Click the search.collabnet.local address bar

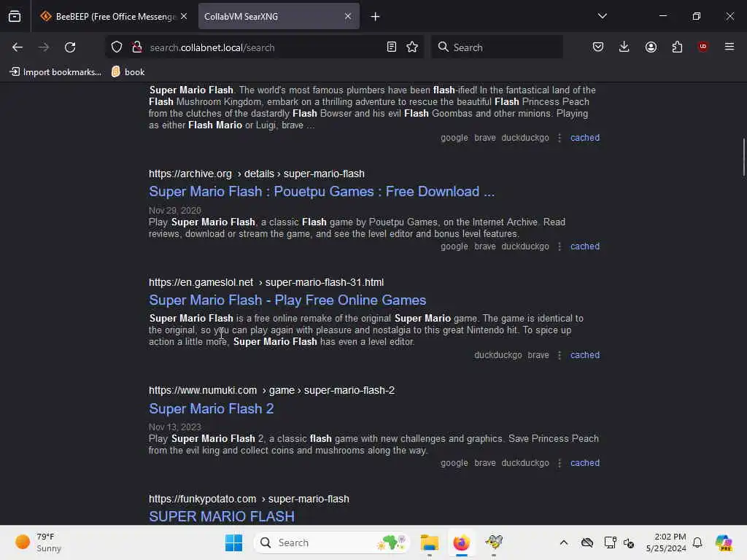[x=264, y=47]
